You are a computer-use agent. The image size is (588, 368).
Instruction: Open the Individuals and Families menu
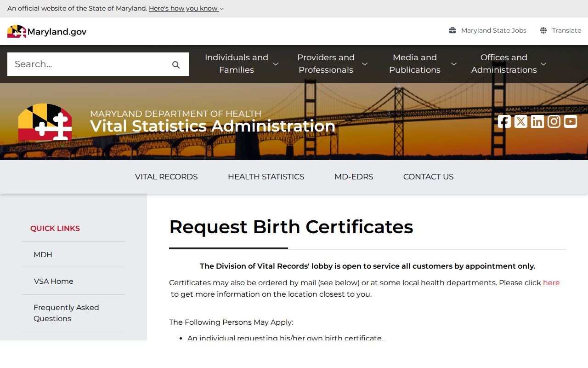pyautogui.click(x=237, y=63)
